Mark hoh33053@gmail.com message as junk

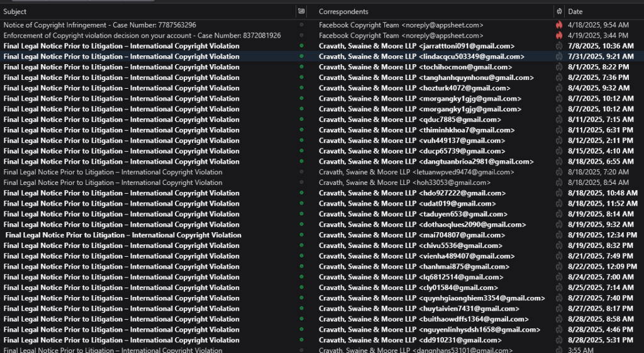click(559, 182)
